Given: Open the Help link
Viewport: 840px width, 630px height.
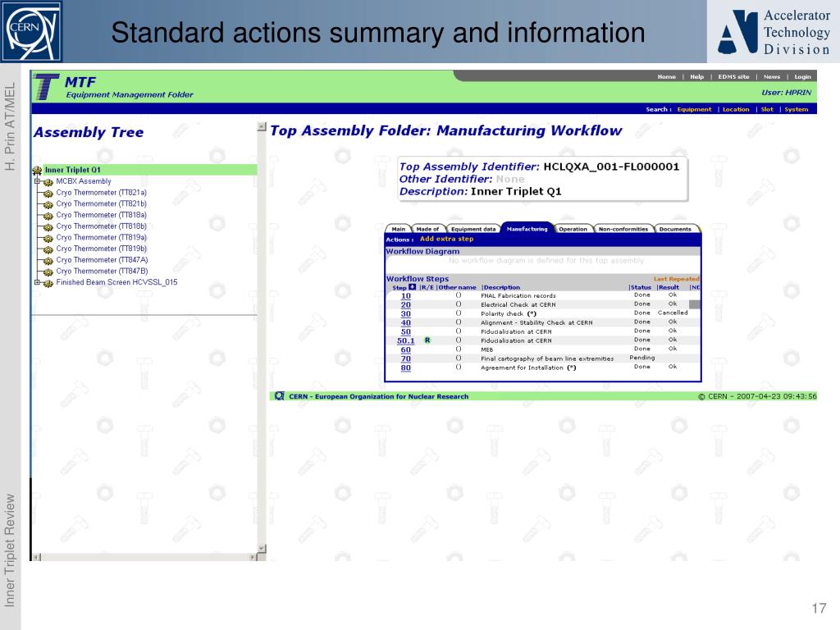Looking at the screenshot, I should [x=696, y=76].
